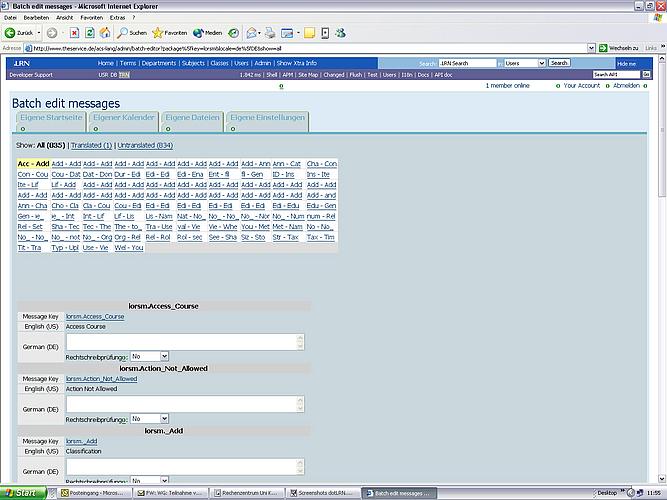
Task: Click the toolbar icon next to the yellow note
Action: [325, 33]
